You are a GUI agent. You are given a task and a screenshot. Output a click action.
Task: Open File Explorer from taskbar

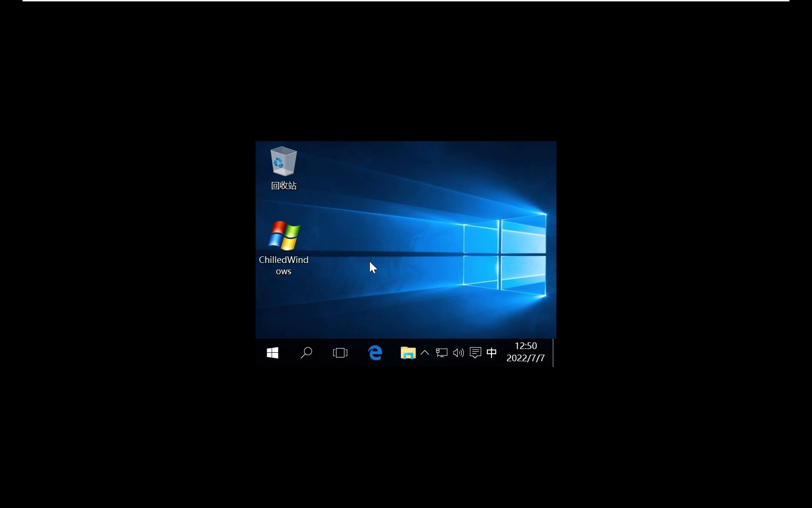[408, 353]
